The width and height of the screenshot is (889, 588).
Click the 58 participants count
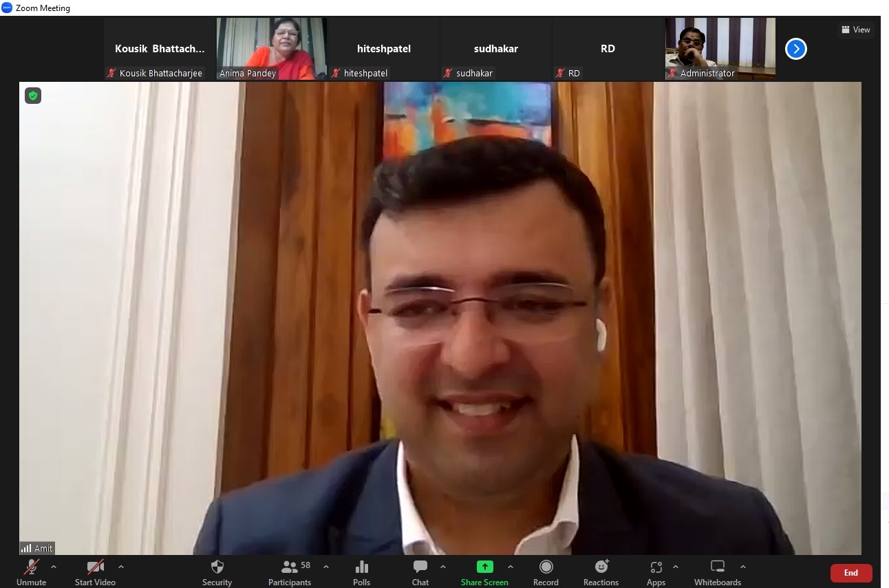pos(306,565)
